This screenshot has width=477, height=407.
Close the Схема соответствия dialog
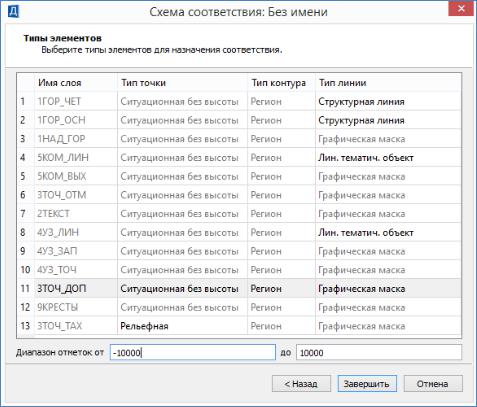tap(461, 8)
